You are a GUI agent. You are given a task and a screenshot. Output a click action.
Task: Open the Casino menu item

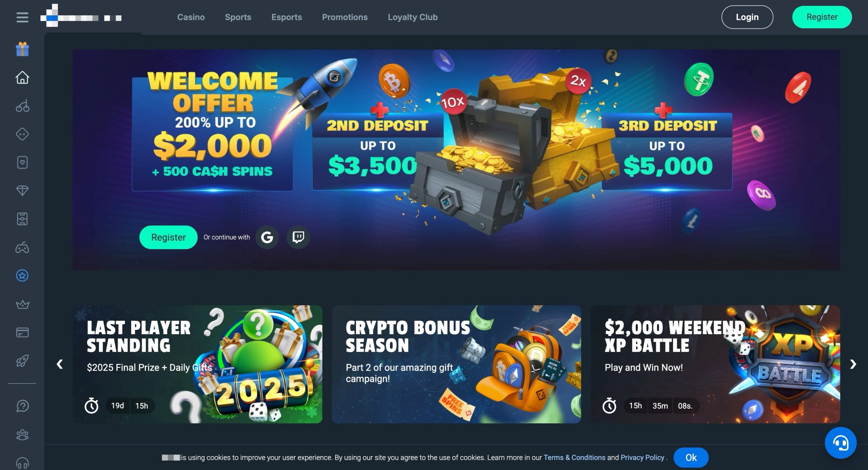(191, 17)
